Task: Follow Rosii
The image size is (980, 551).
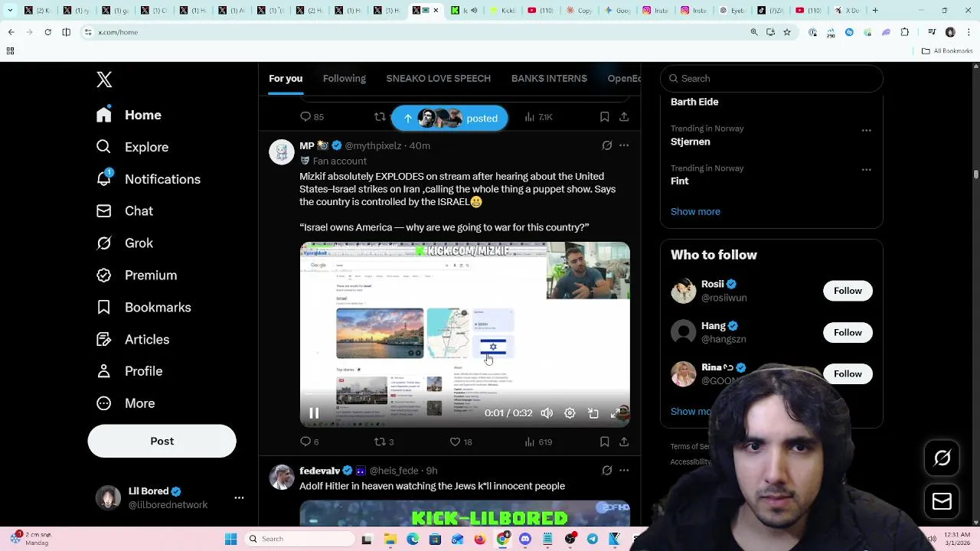Action: pos(848,291)
